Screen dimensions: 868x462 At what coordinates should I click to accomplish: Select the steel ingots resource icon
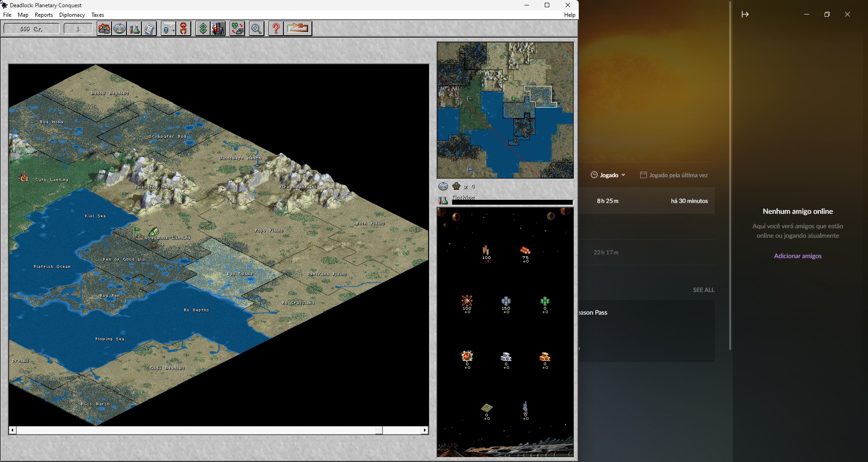coord(506,357)
